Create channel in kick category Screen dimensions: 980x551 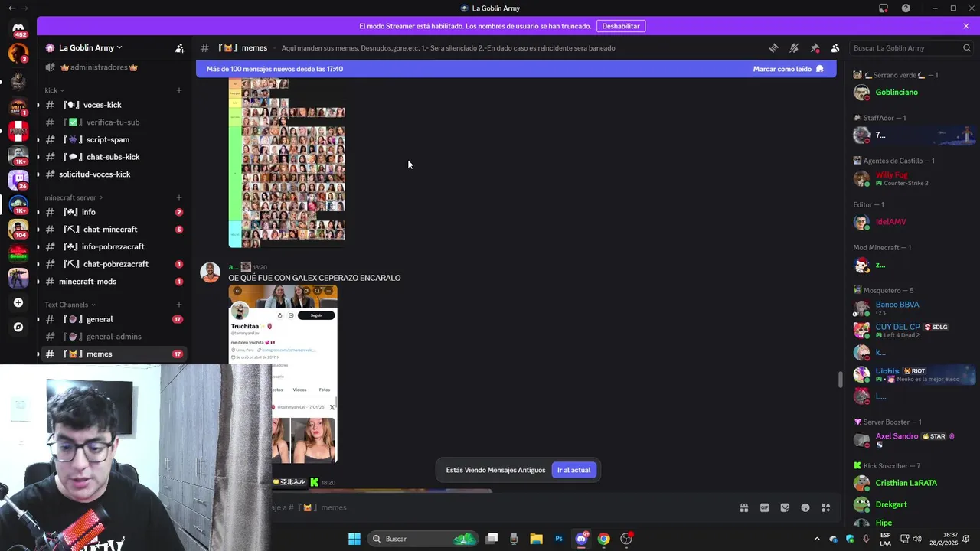coord(179,90)
